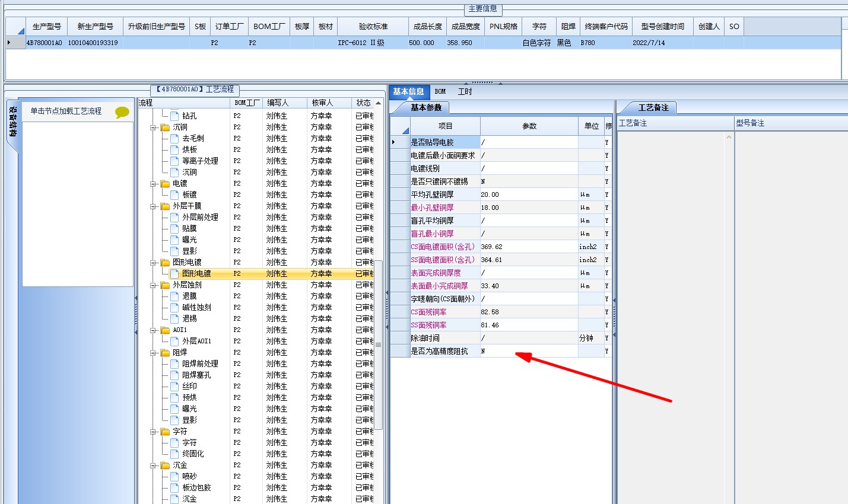Select the 基本参数 sub-tab
The width and height of the screenshot is (848, 504).
426,107
